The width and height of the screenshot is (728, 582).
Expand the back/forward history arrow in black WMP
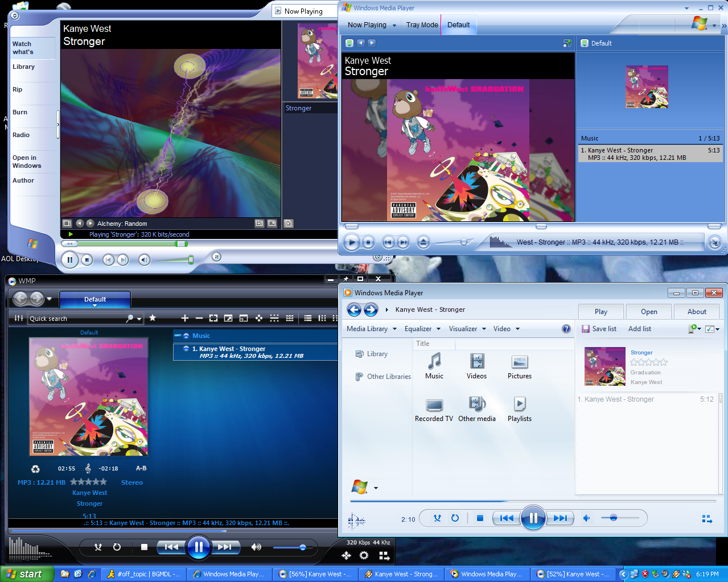click(x=50, y=299)
